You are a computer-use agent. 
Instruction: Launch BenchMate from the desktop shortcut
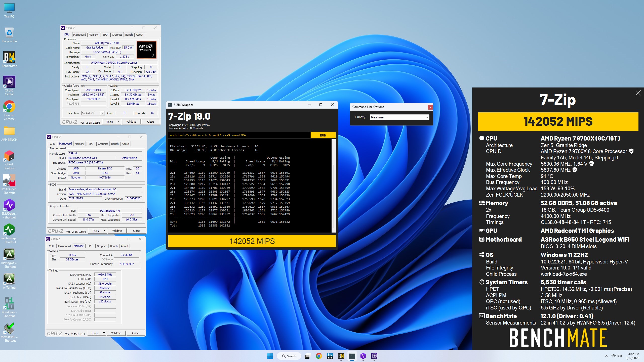pos(9,59)
